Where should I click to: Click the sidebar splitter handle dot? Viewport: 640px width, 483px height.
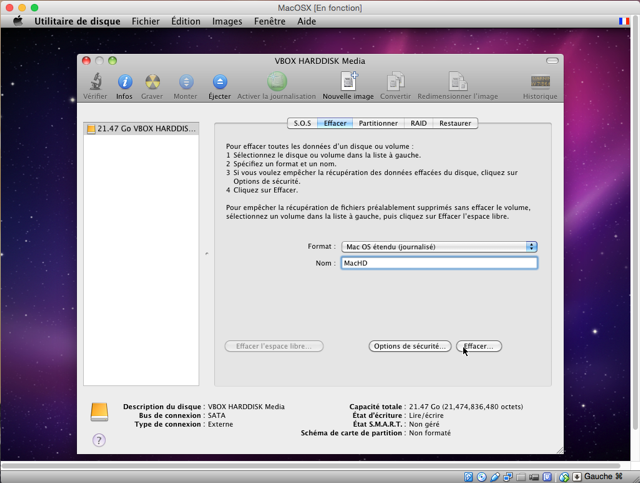[207, 254]
